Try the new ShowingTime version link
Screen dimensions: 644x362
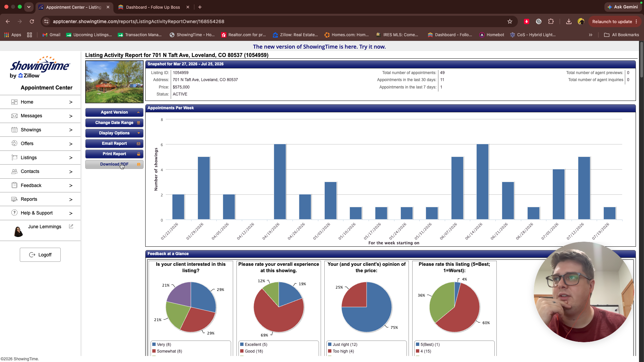pos(319,47)
